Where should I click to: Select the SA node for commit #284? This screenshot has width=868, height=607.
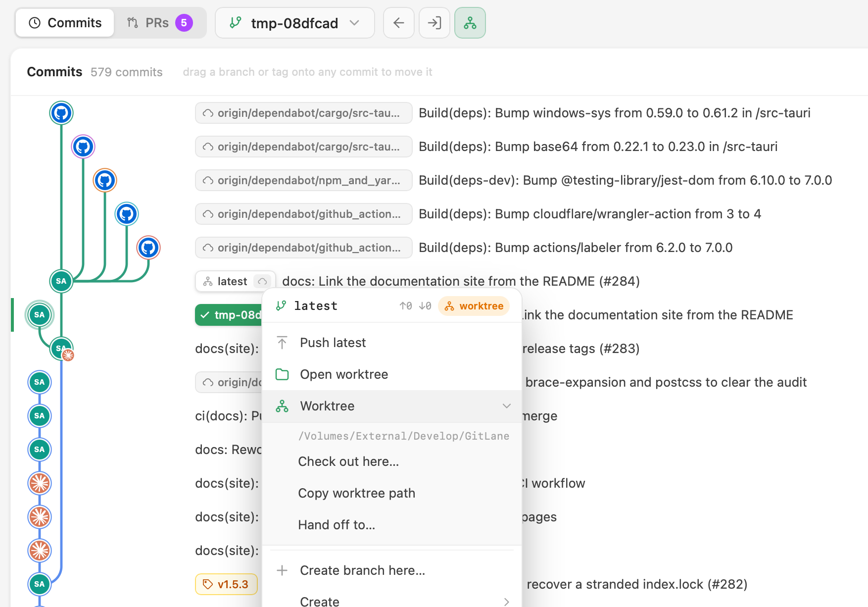point(61,281)
